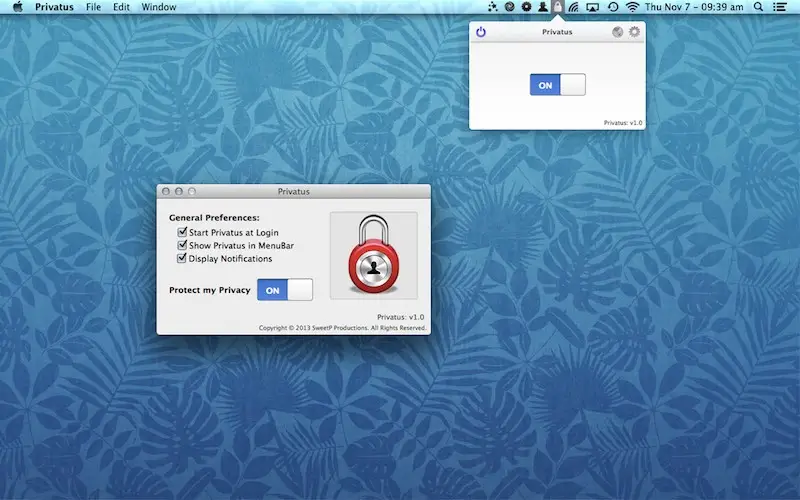Open the Privatus application menu
The height and width of the screenshot is (500, 800).
click(54, 7)
